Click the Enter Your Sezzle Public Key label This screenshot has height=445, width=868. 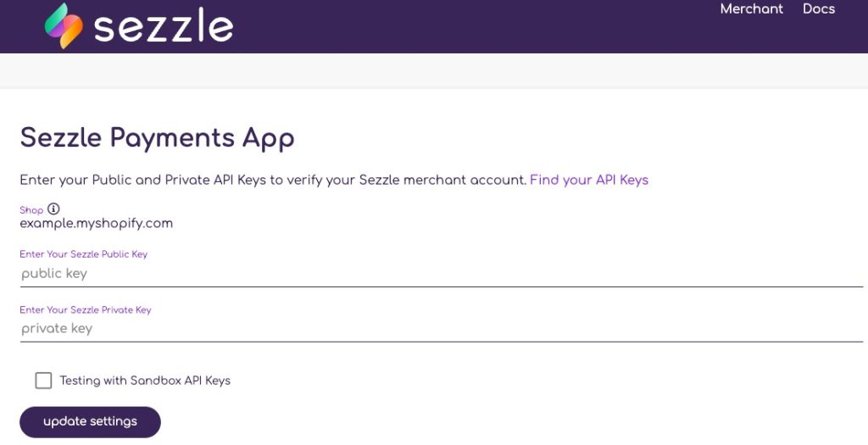84,254
